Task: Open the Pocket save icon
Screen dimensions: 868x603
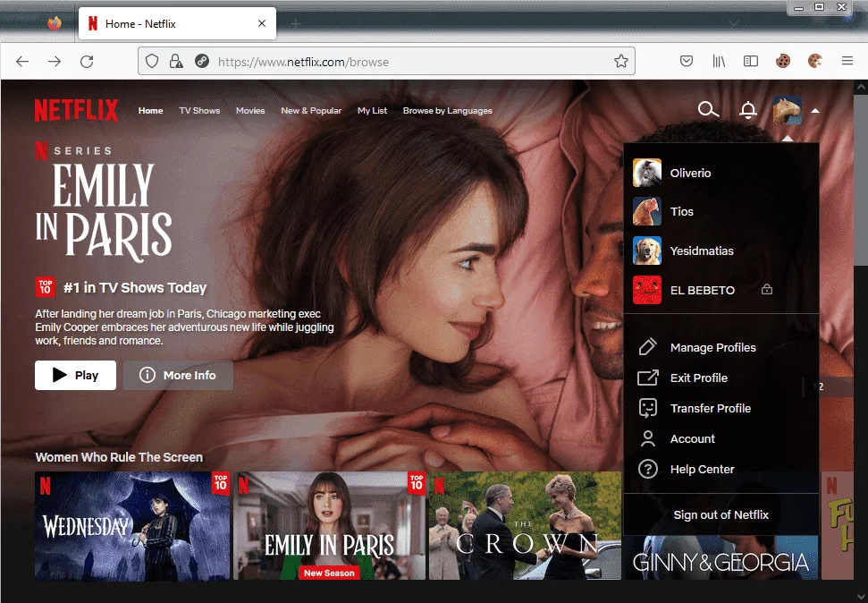Action: pos(687,61)
